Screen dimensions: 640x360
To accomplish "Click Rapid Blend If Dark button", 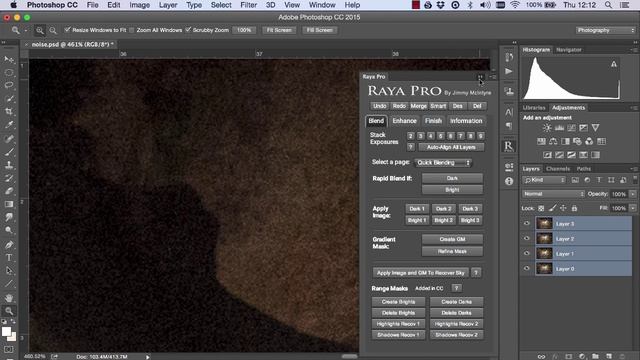I will click(452, 178).
